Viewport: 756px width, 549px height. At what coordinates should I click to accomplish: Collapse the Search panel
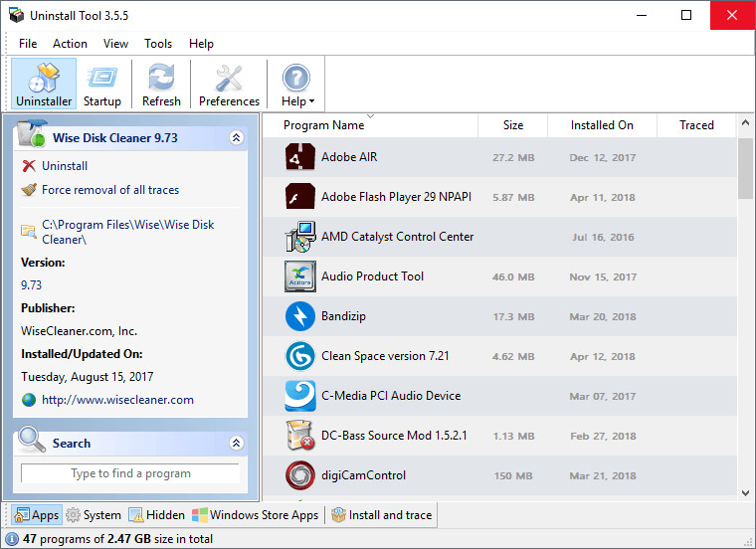pyautogui.click(x=236, y=444)
